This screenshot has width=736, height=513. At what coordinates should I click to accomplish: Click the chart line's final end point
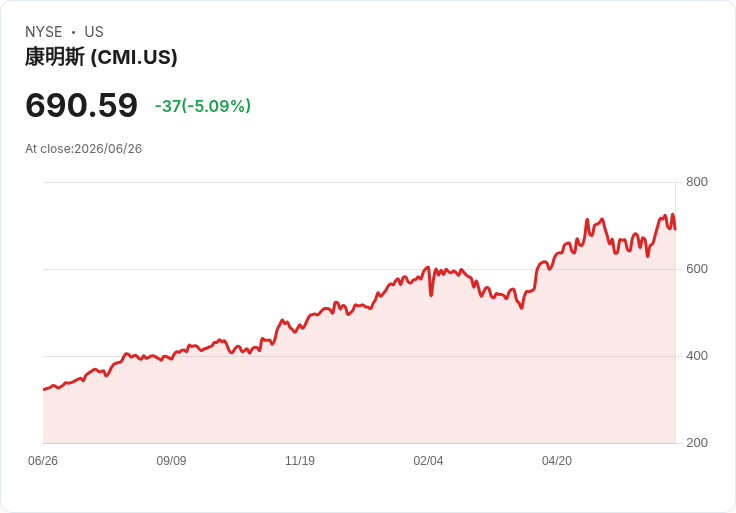pos(675,229)
